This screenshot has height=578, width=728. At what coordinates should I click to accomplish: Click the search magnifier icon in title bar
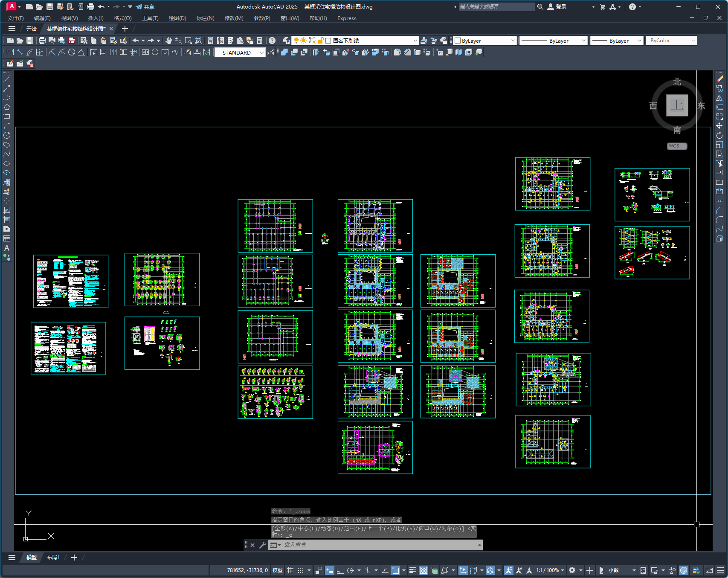540,7
